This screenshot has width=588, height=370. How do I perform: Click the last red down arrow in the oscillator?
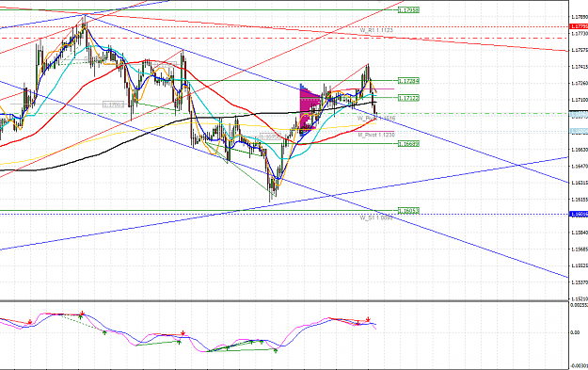[x=368, y=320]
